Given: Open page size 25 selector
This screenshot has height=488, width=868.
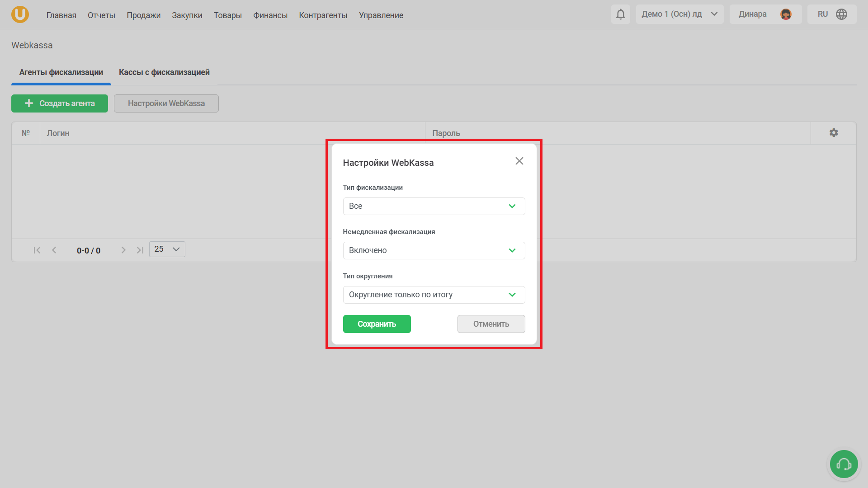Looking at the screenshot, I should (x=167, y=249).
